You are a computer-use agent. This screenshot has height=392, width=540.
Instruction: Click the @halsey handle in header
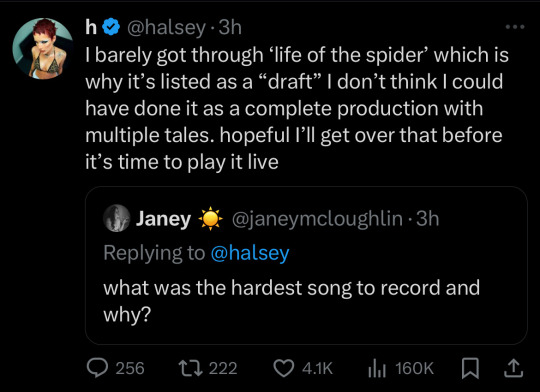(x=167, y=28)
